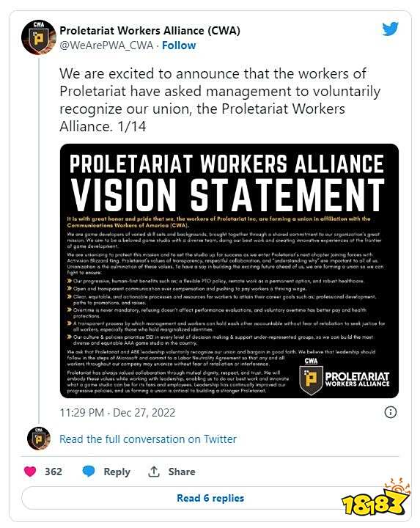Screen dimensions: 420x528
Task: Click the @WeArePWA_CWA handle
Action: pyautogui.click(x=106, y=45)
